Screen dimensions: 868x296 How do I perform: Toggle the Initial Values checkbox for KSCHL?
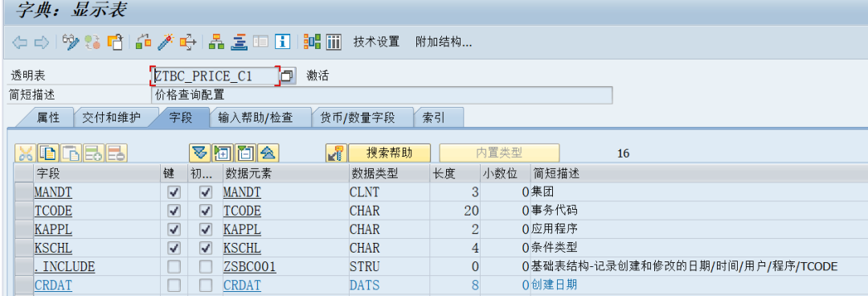206,248
